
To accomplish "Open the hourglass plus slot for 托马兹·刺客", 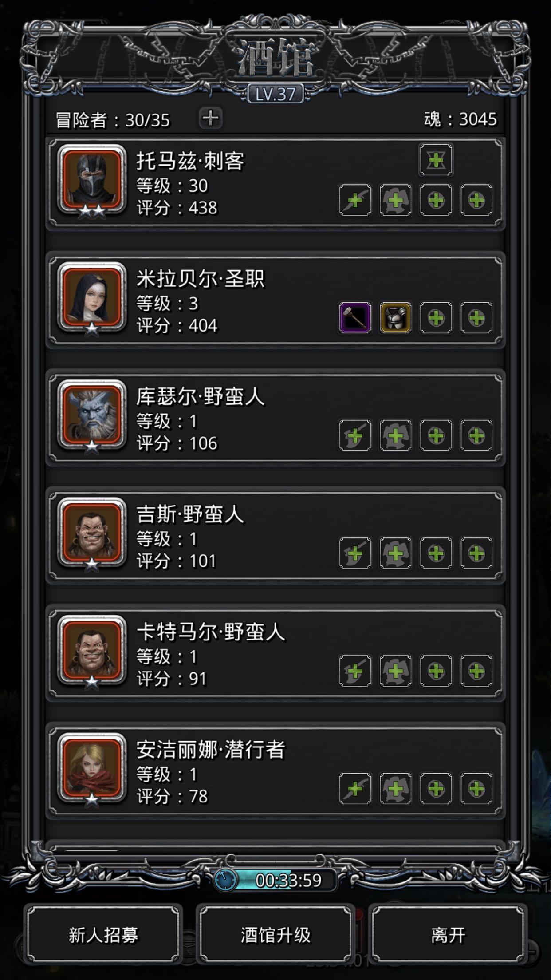I will coord(436,160).
